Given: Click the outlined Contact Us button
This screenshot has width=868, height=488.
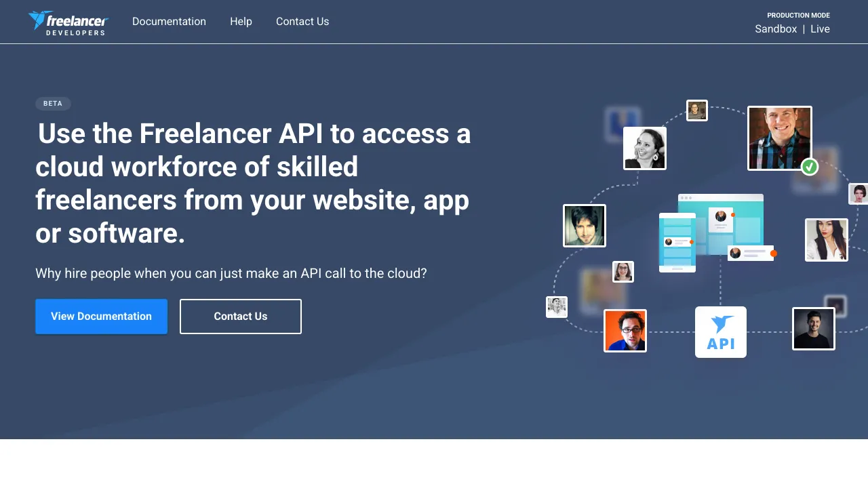Looking at the screenshot, I should coord(241,317).
